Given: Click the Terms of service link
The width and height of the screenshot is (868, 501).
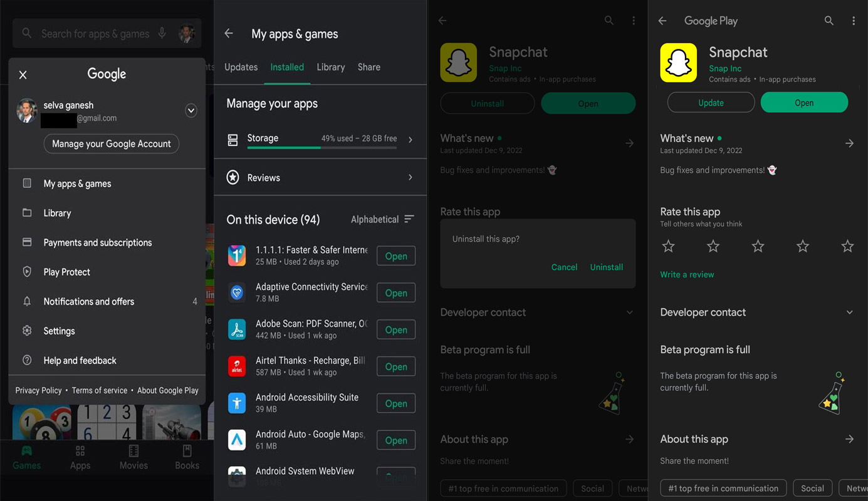Looking at the screenshot, I should (x=99, y=390).
